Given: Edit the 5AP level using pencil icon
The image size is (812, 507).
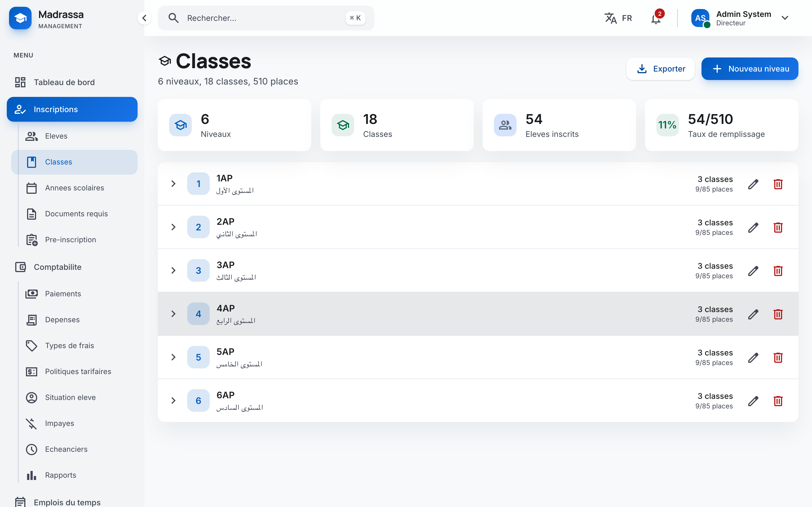Looking at the screenshot, I should click(x=753, y=357).
